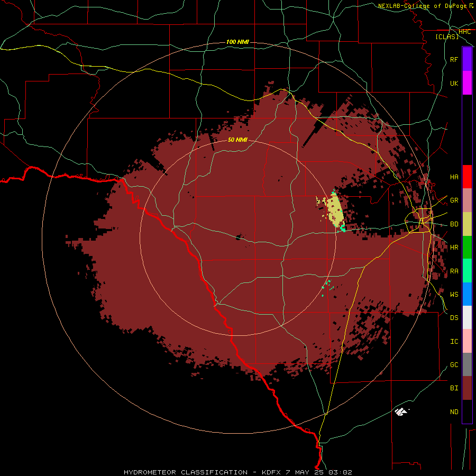
Task: Click the HHC product label
Action: click(465, 32)
